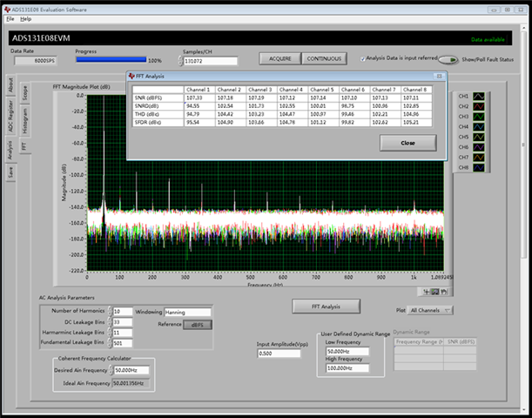Switch to the About tab
Image resolution: width=532 pixels, height=418 pixels.
(10, 84)
